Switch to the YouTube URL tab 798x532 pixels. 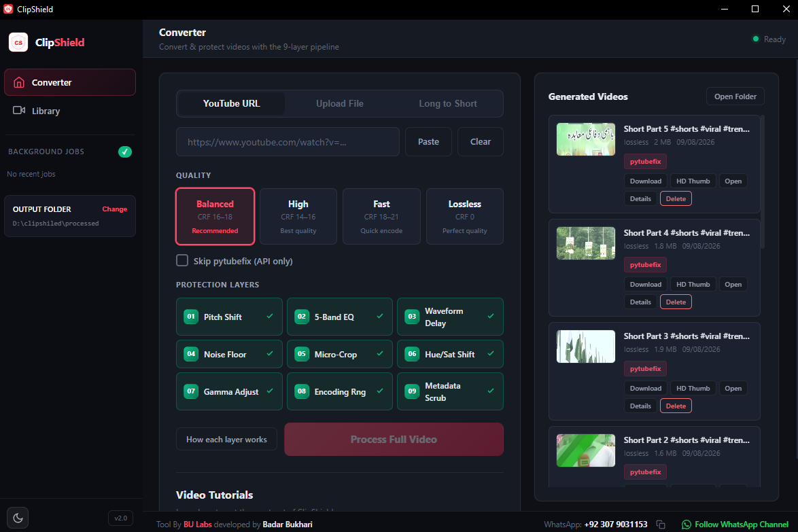pos(232,104)
